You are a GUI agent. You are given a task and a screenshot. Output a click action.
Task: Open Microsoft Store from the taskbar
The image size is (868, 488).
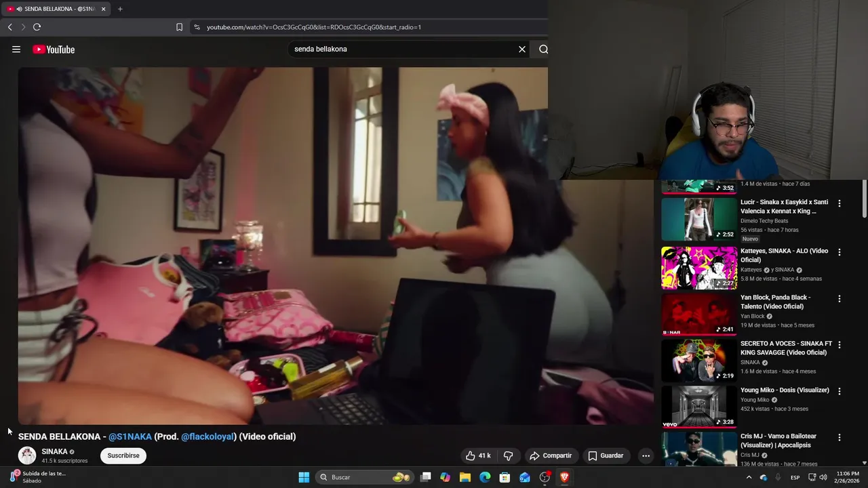tap(505, 477)
